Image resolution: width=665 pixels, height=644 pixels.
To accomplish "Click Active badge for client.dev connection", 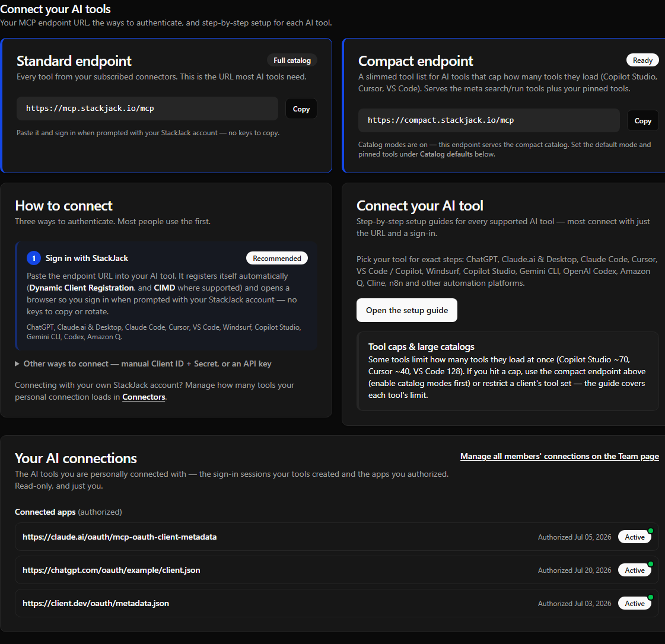I will click(635, 603).
